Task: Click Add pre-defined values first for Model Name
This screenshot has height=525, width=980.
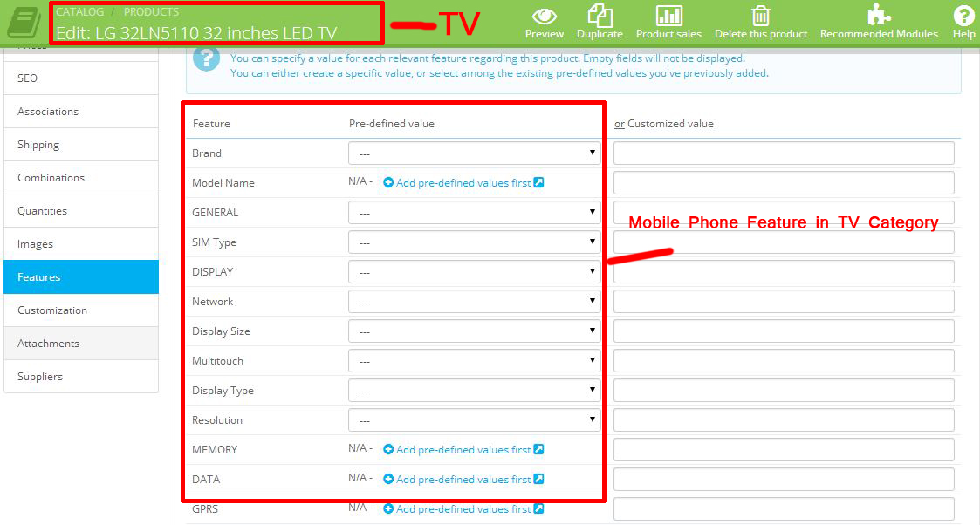Action: coord(463,183)
